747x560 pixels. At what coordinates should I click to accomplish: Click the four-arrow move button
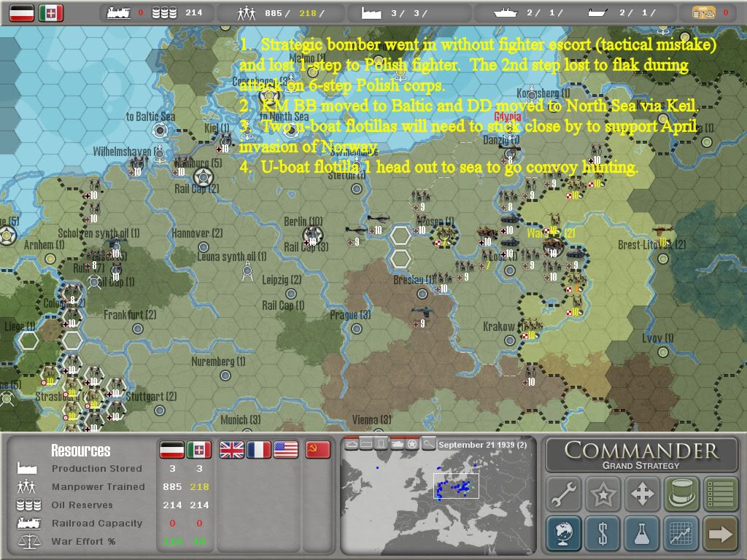642,494
